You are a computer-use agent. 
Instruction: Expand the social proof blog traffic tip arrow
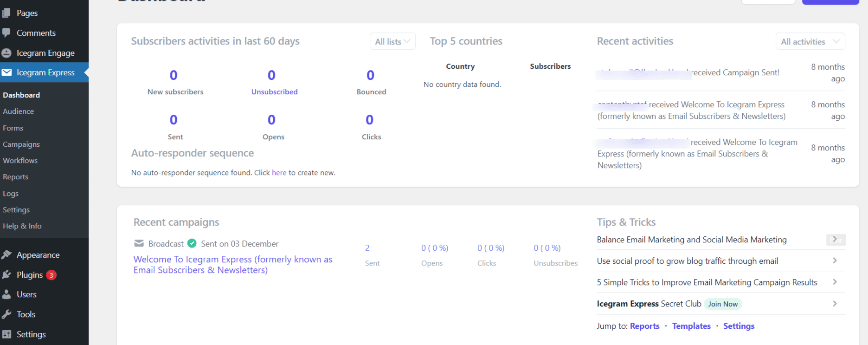point(835,260)
